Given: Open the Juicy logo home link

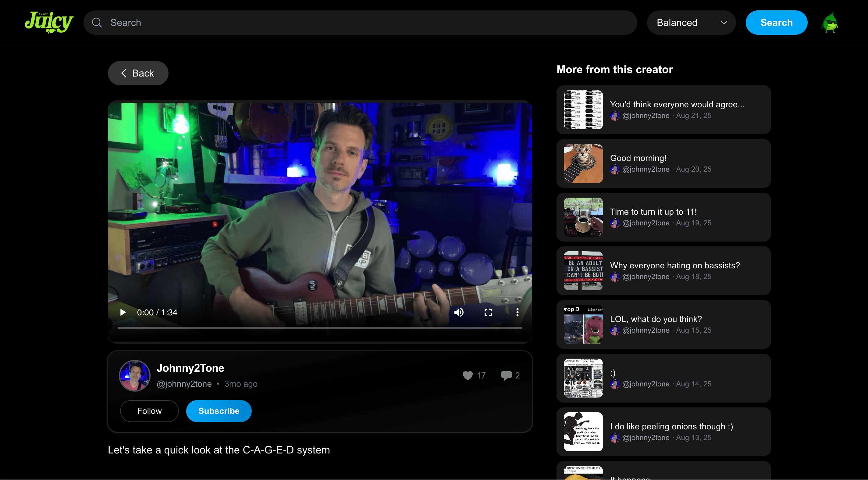Looking at the screenshot, I should coord(49,22).
